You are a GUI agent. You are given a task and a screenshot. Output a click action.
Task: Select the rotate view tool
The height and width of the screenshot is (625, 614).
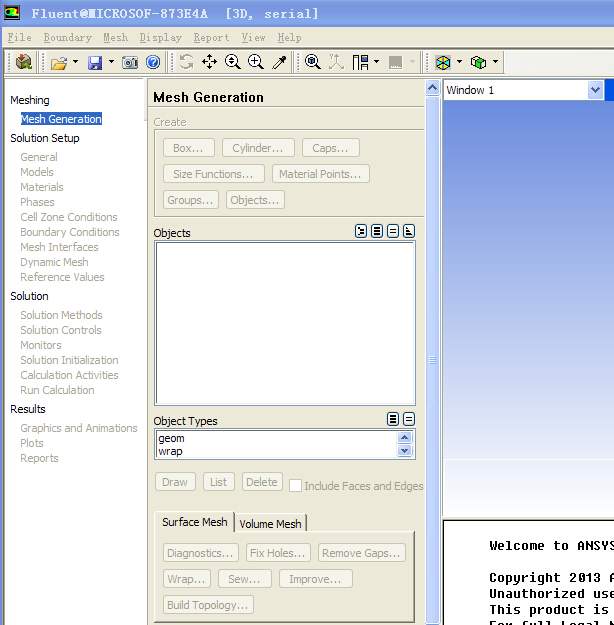click(186, 62)
